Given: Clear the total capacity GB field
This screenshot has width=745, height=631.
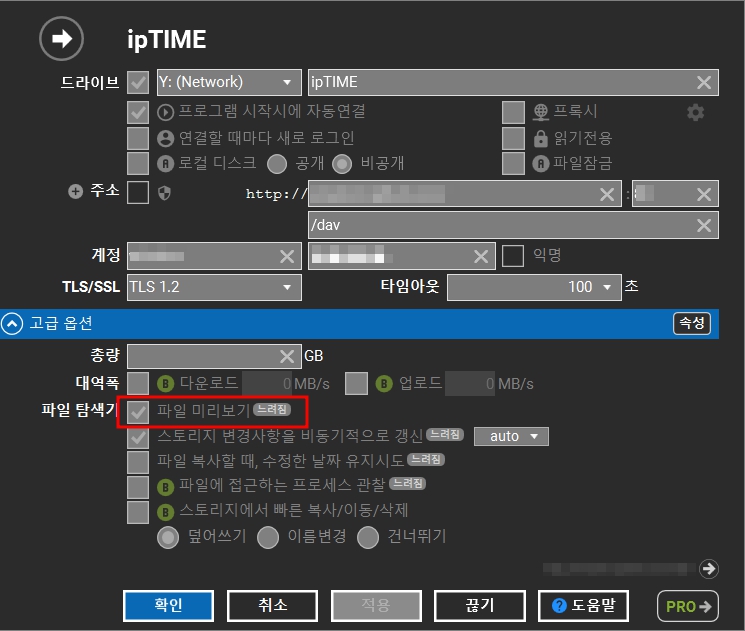Looking at the screenshot, I should click(x=287, y=356).
